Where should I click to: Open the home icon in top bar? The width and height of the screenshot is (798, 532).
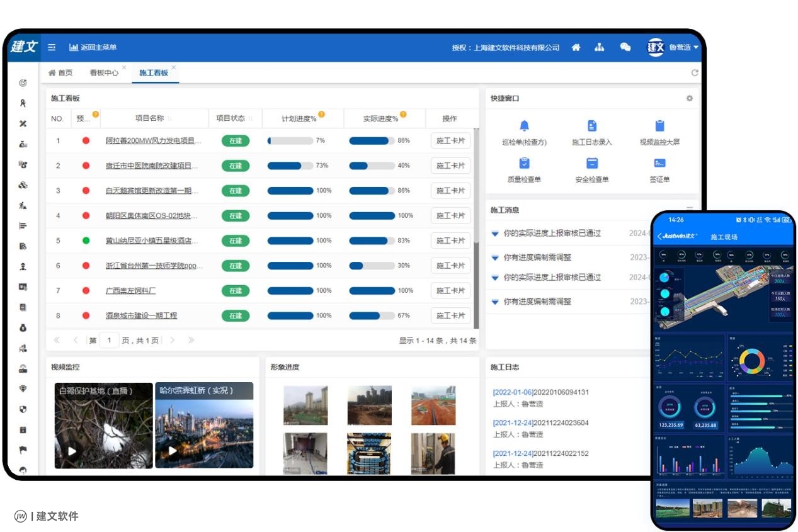(x=576, y=47)
